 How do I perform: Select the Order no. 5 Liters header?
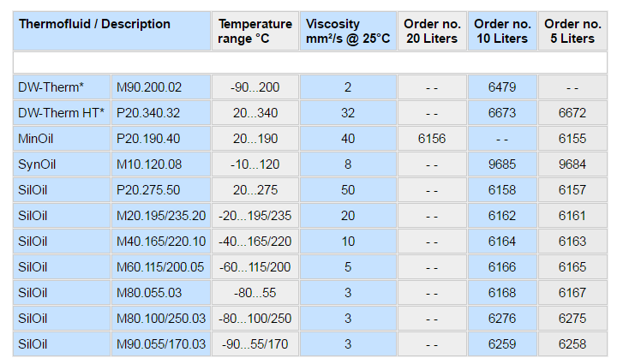tap(572, 31)
